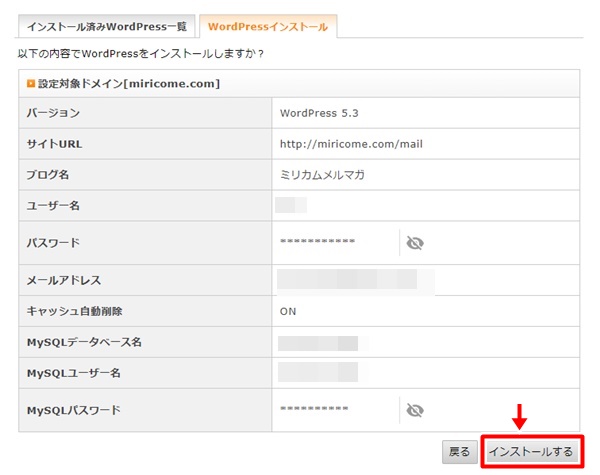This screenshot has height=475, width=600.
Task: Click the MySQLデータベース名 row label
Action: (84, 342)
